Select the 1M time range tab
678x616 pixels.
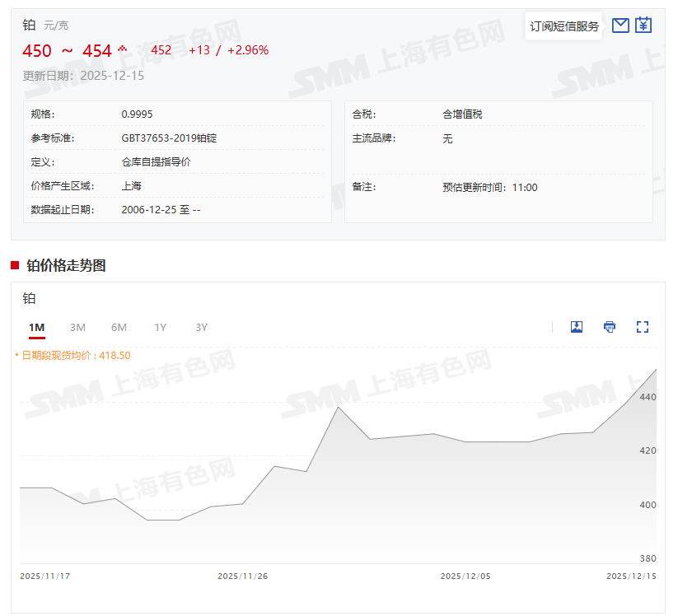(36, 328)
